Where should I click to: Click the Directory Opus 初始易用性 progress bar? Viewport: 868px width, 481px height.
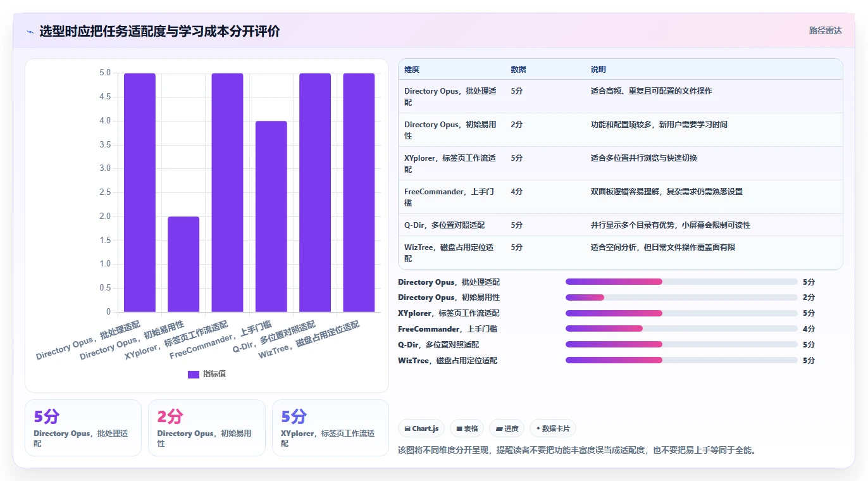coord(681,297)
